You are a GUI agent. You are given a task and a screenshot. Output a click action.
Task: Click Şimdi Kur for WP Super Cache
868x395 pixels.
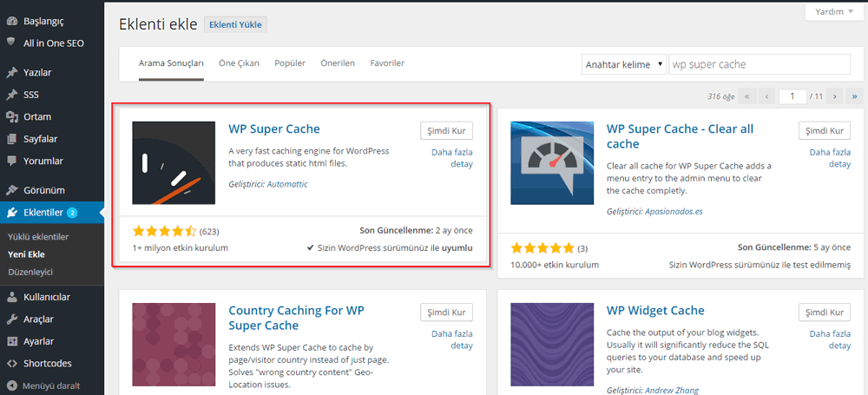click(x=447, y=131)
